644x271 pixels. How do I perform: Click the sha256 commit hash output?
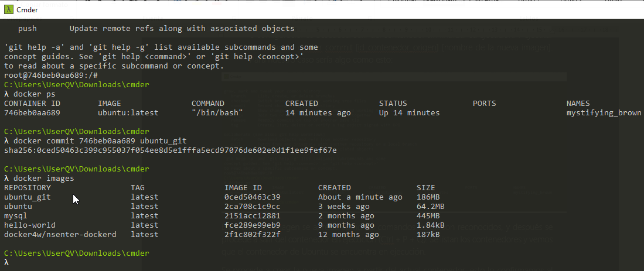click(x=171, y=150)
